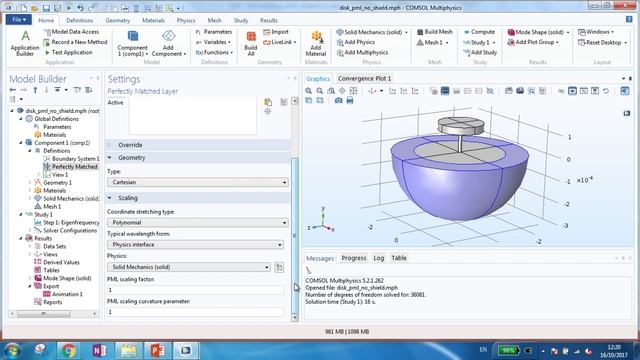Click zoom extents icon in Graphics toolbar

(x=353, y=91)
